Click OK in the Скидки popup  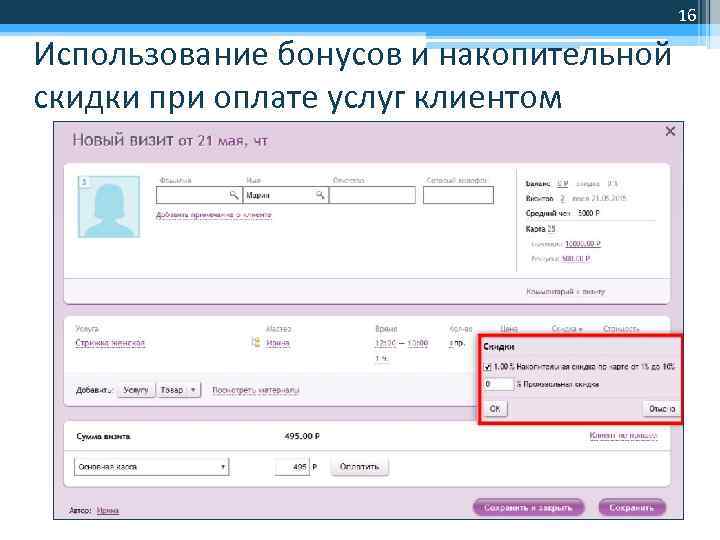tap(495, 408)
